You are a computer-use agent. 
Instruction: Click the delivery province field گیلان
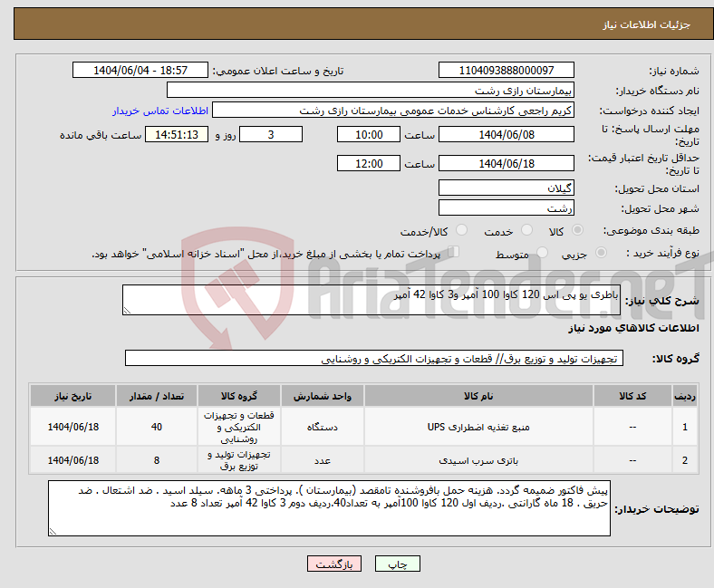tap(507, 188)
